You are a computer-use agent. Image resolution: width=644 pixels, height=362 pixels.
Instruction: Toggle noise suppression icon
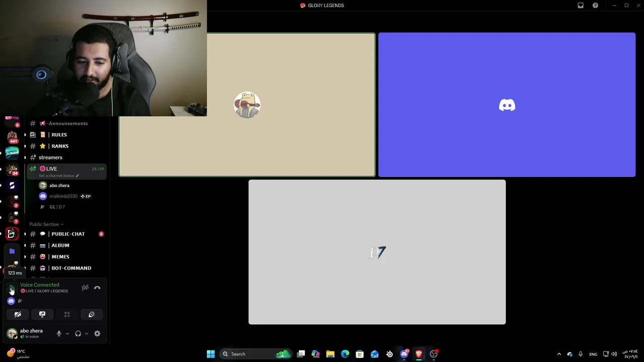tap(85, 288)
